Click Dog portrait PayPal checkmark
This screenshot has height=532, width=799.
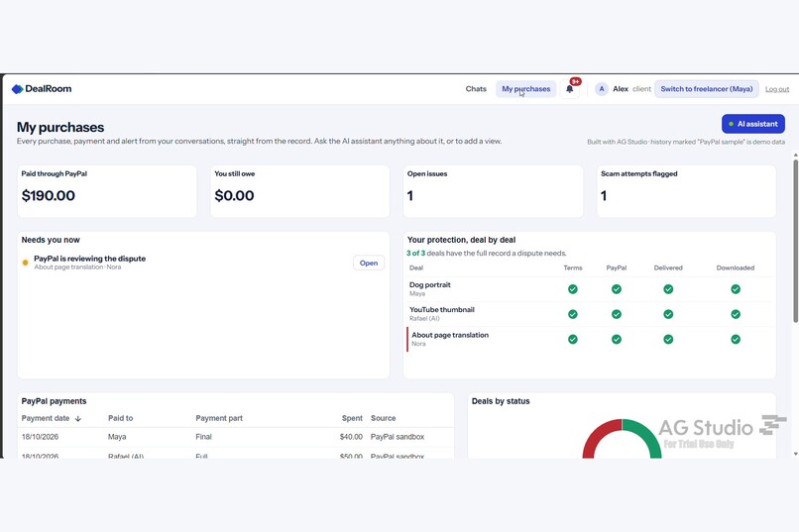617,289
